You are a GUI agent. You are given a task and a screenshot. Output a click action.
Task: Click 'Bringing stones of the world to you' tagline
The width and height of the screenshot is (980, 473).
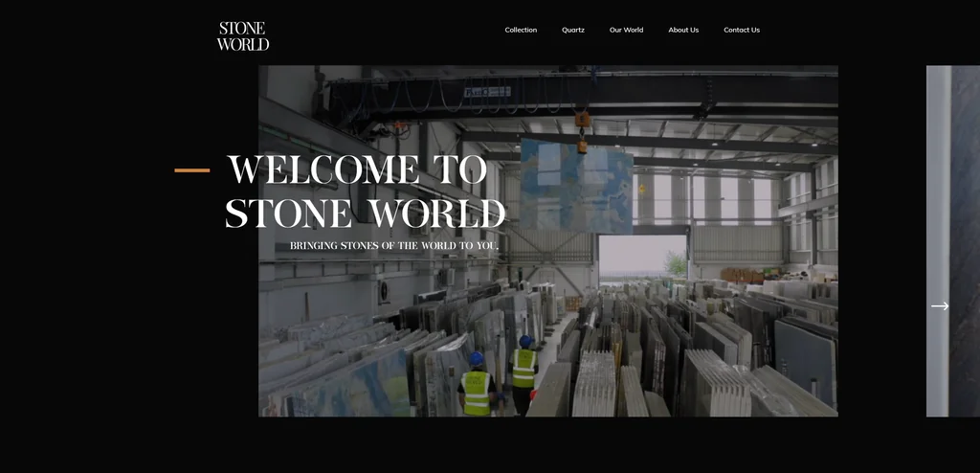[394, 246]
